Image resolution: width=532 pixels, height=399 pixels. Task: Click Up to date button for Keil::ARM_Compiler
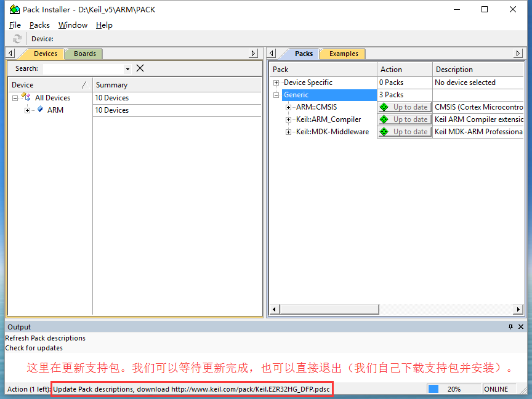(x=405, y=119)
